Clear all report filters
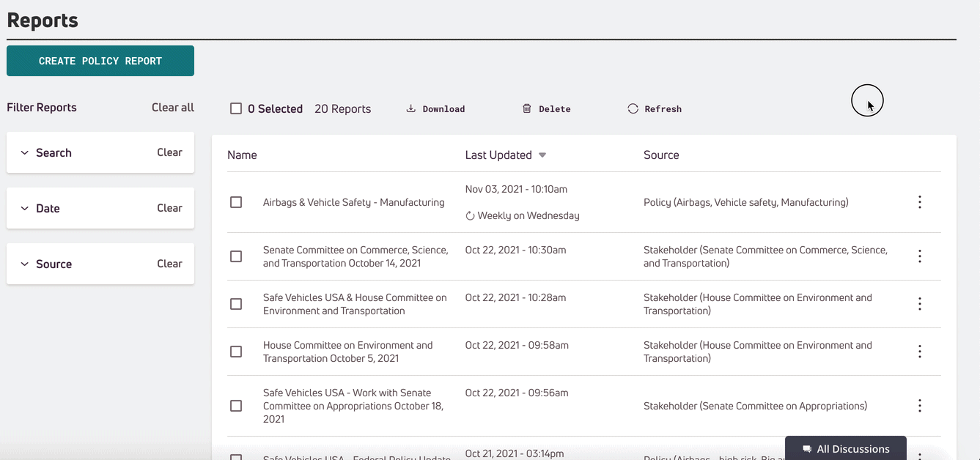Viewport: 980px width, 460px height. pyautogui.click(x=173, y=107)
